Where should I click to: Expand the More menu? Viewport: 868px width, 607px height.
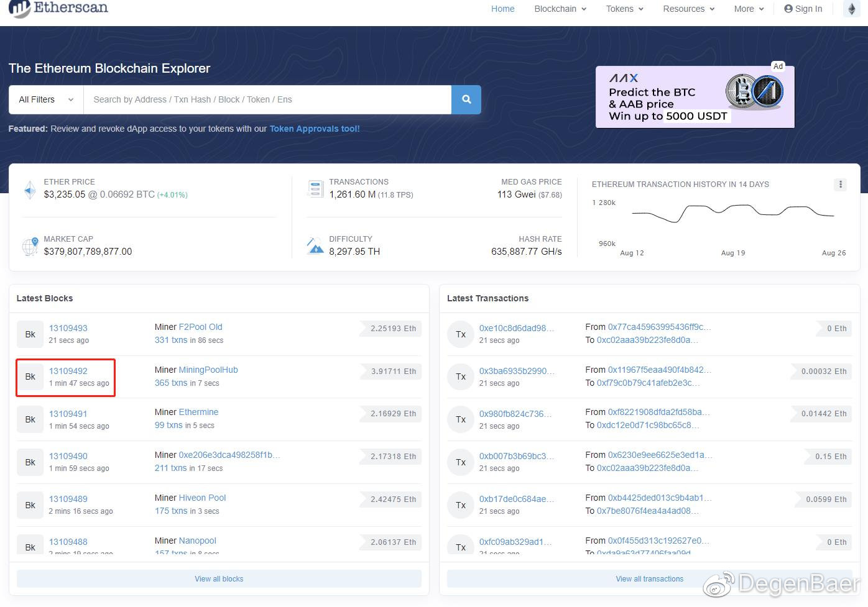coord(749,9)
